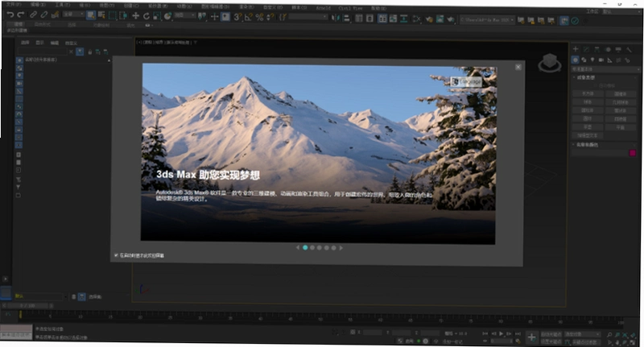Click the Align tool icon
The image size is (644, 347).
coord(346,18)
